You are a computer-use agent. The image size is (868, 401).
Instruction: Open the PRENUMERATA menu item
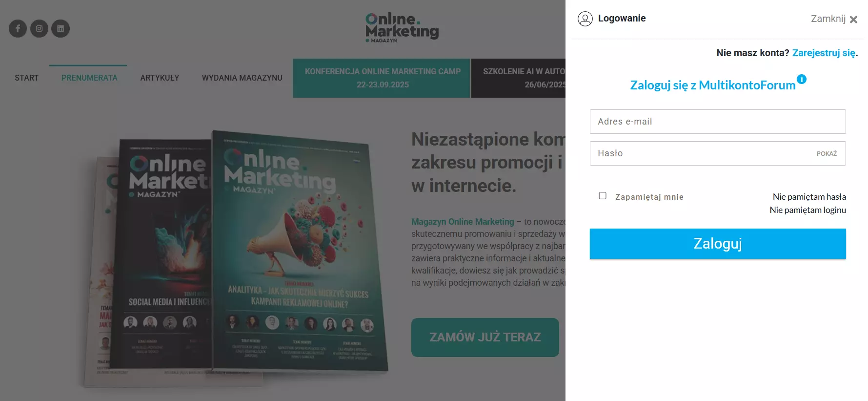click(89, 78)
